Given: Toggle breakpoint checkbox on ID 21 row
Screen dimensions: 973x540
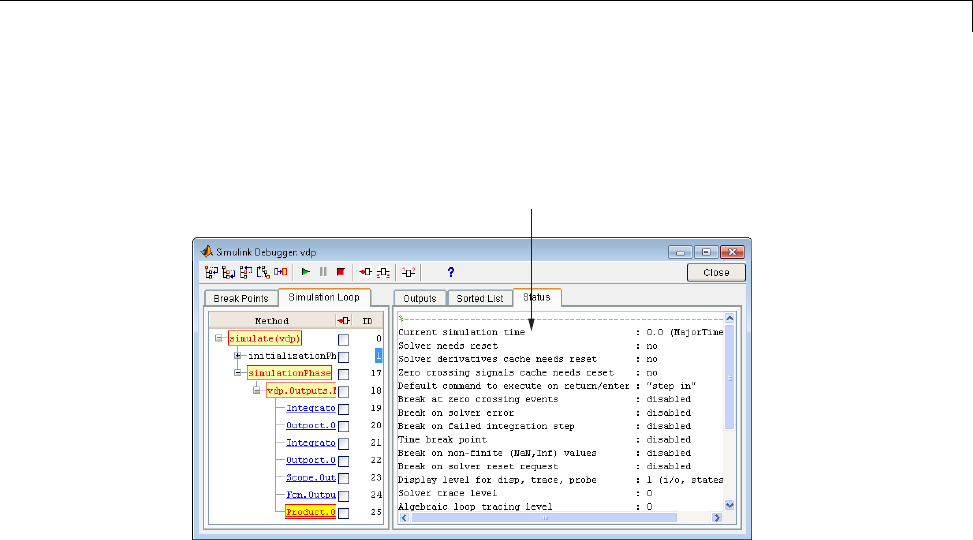Looking at the screenshot, I should coord(343,444).
